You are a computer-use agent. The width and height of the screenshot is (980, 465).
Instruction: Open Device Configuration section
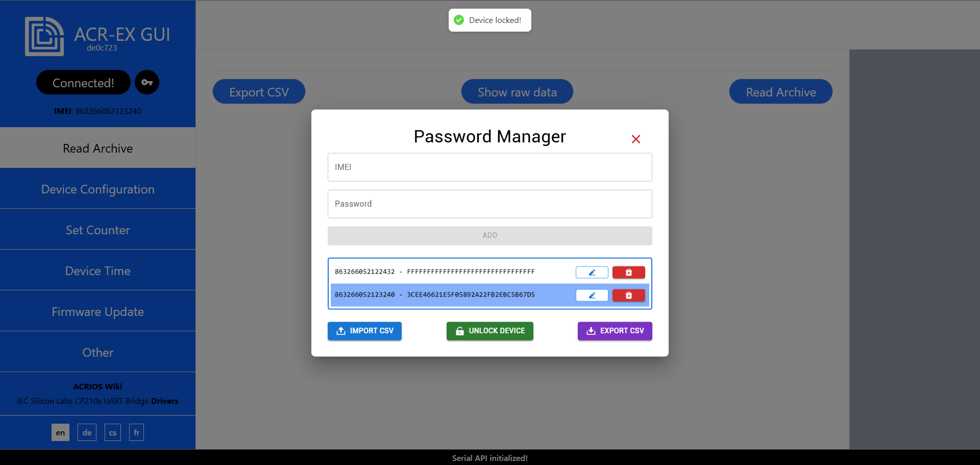point(97,189)
